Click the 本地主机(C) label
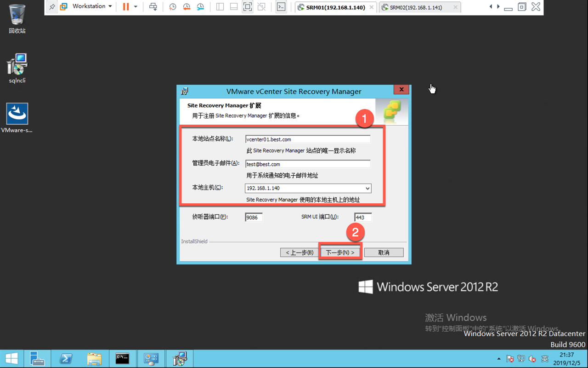This screenshot has width=588, height=368. (207, 188)
